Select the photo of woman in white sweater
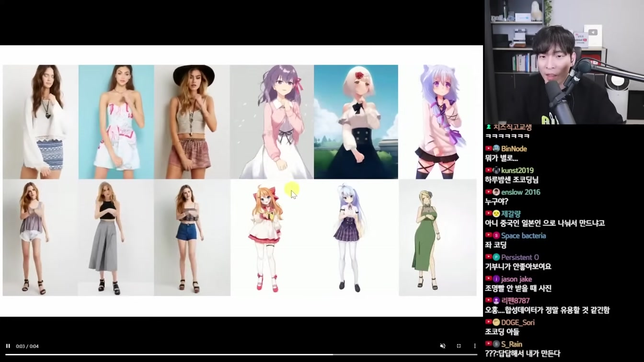Image resolution: width=644 pixels, height=362 pixels. coord(40,122)
